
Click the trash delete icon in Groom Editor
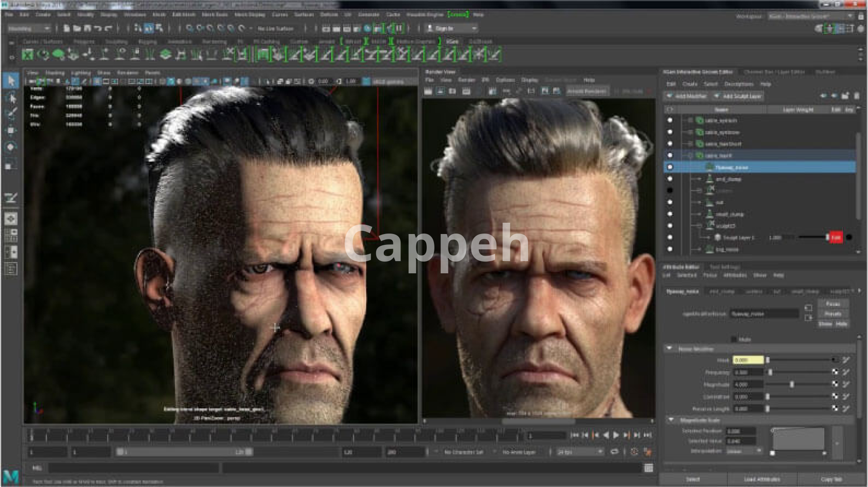pos(856,96)
